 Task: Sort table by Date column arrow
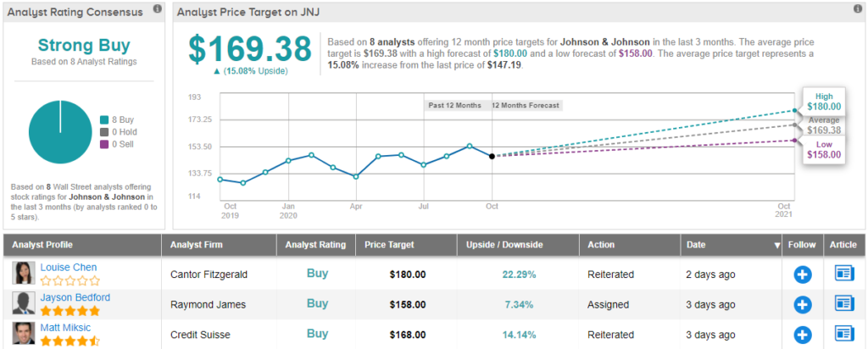point(777,246)
